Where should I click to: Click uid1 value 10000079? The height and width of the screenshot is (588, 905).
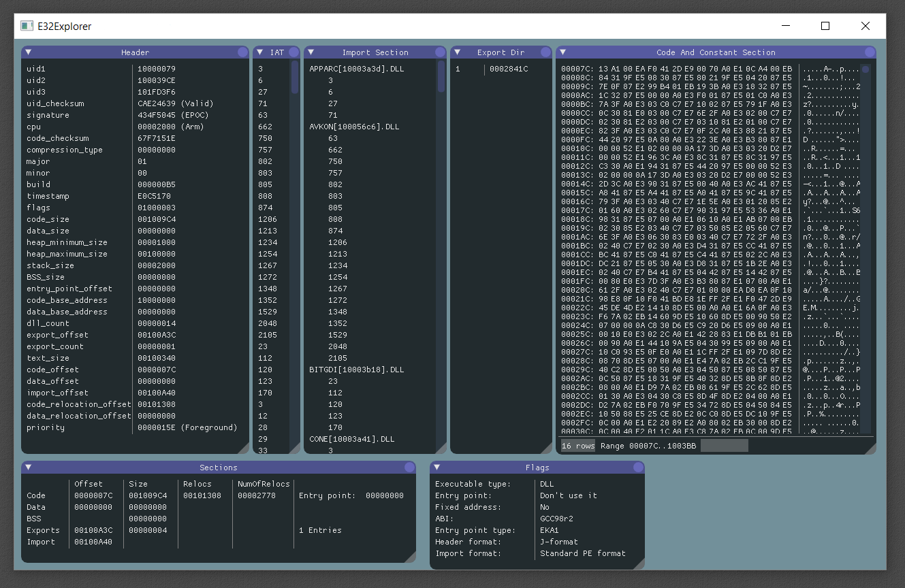(x=157, y=69)
